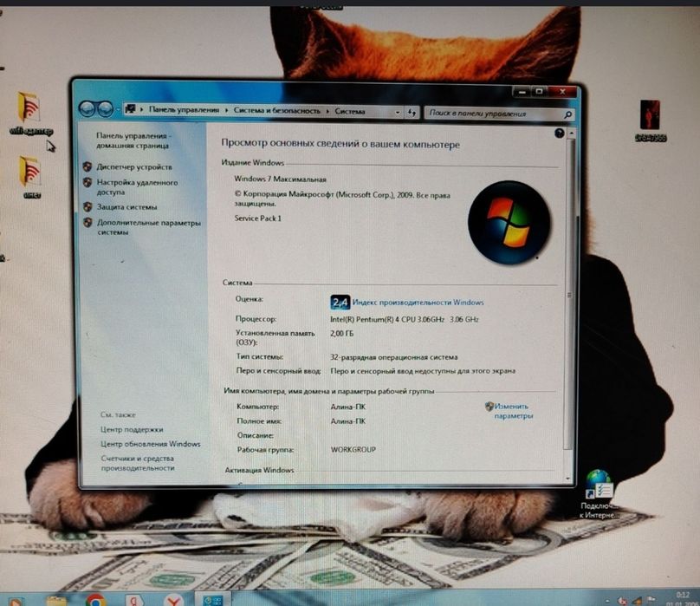Image resolution: width=700 pixels, height=606 pixels.
Task: Go to Панель управления домашняя страница
Action: [x=133, y=140]
